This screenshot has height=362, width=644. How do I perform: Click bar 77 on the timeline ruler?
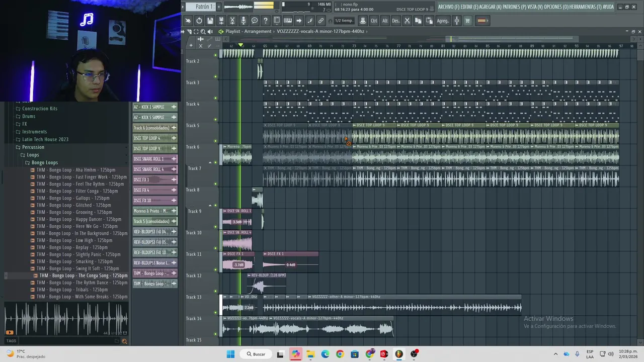398,46
